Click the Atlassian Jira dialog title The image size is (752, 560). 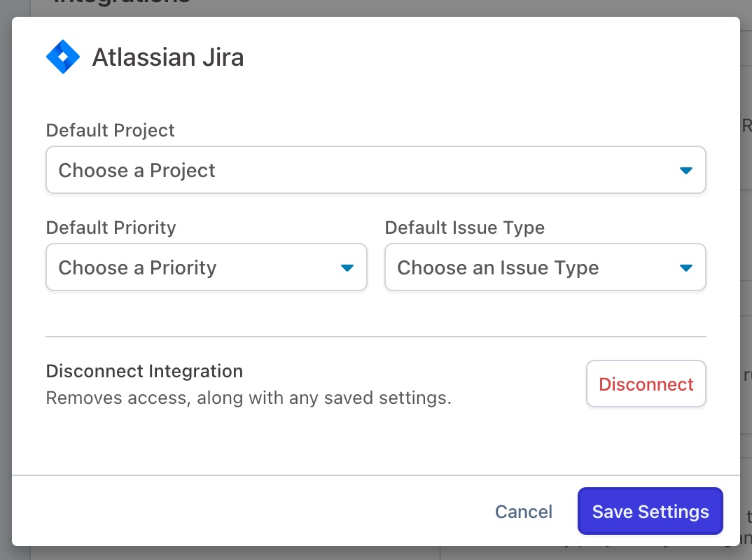168,57
